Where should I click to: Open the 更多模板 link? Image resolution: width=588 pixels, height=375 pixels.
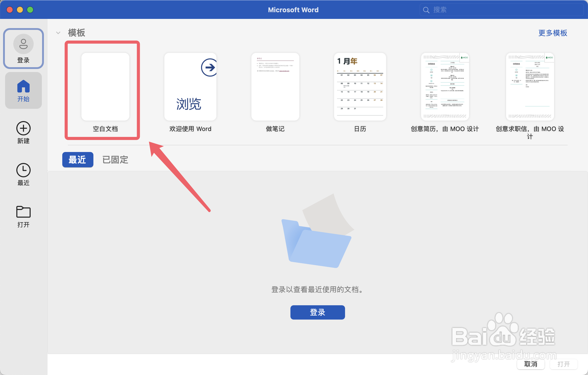coord(553,33)
